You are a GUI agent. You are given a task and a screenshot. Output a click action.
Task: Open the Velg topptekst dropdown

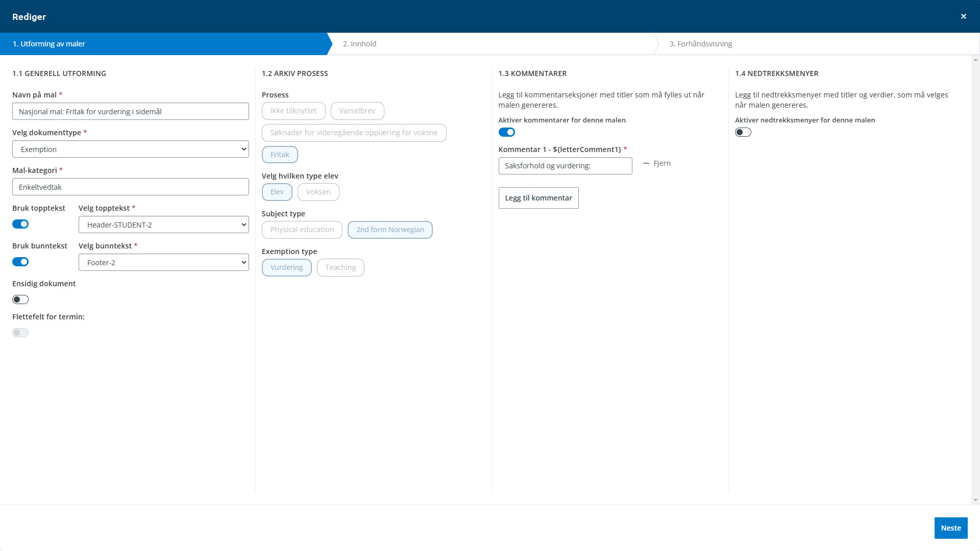(163, 224)
